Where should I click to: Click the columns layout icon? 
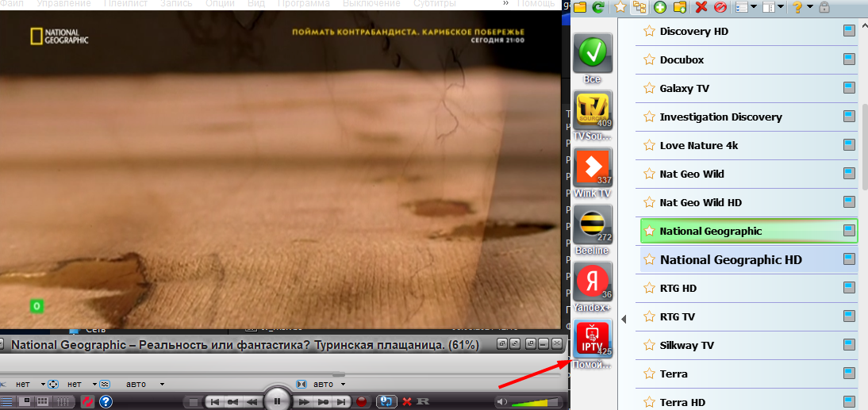pos(769,7)
